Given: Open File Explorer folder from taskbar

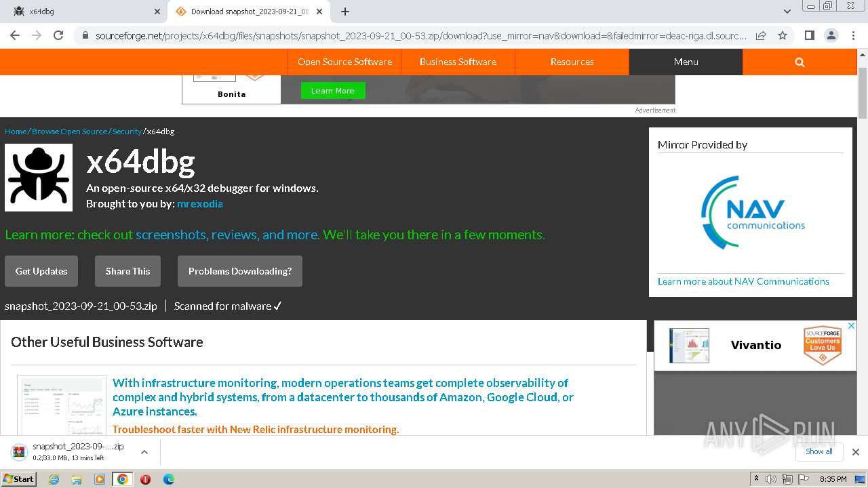Looking at the screenshot, I should (77, 479).
